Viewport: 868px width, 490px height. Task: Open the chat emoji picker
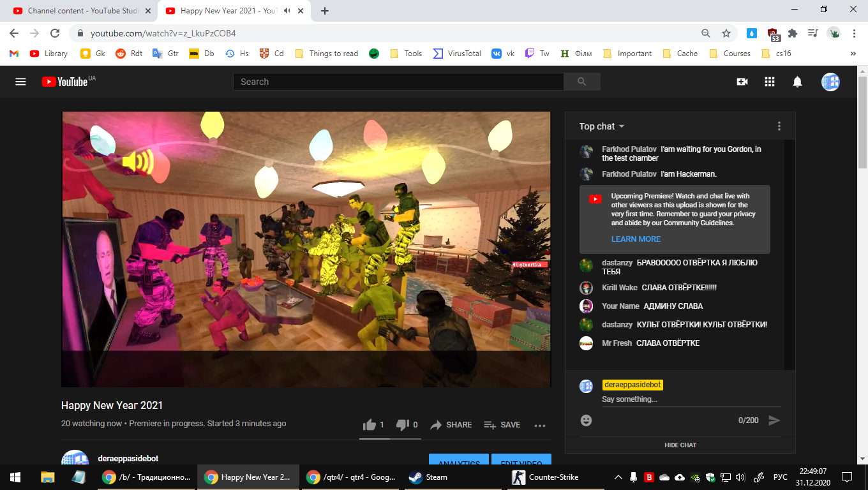click(x=587, y=420)
